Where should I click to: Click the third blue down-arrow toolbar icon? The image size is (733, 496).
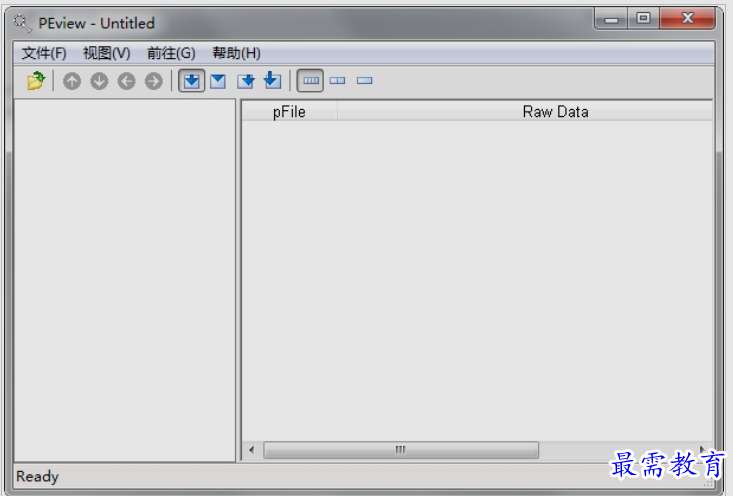point(246,81)
